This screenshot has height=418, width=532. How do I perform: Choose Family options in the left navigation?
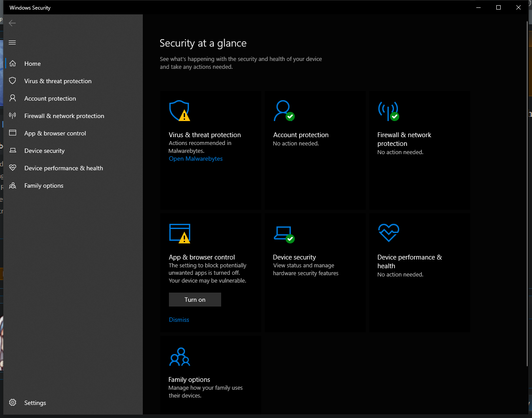click(44, 185)
